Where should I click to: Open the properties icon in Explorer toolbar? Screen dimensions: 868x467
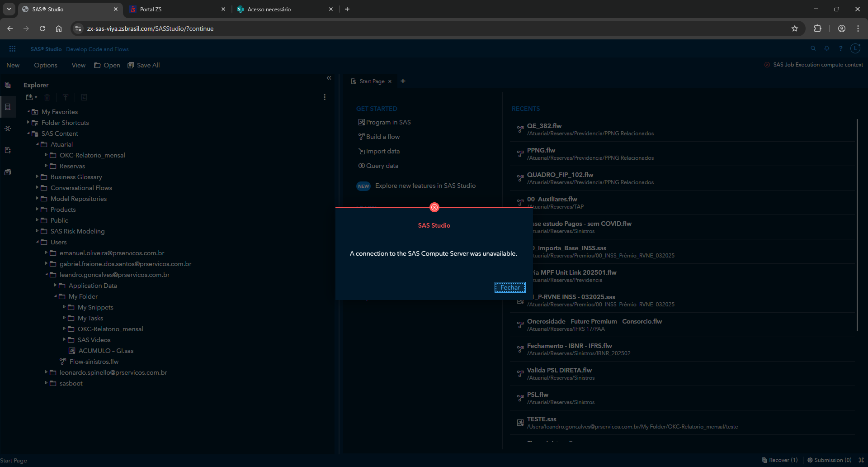(84, 97)
